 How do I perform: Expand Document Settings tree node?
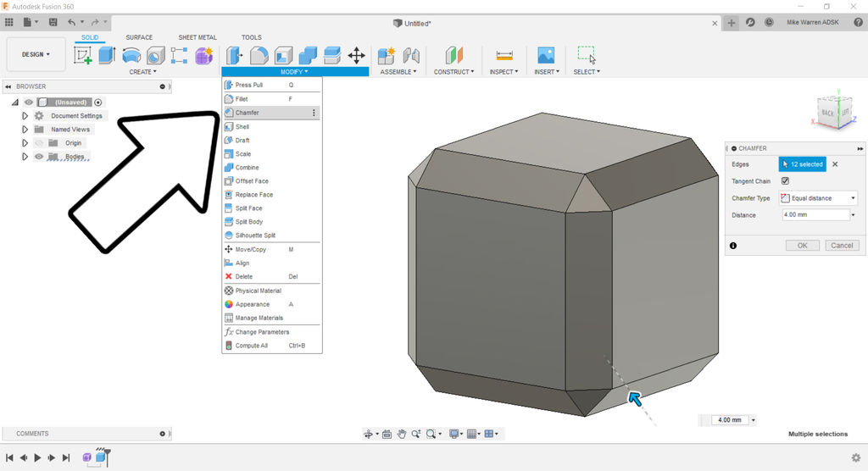pos(25,116)
